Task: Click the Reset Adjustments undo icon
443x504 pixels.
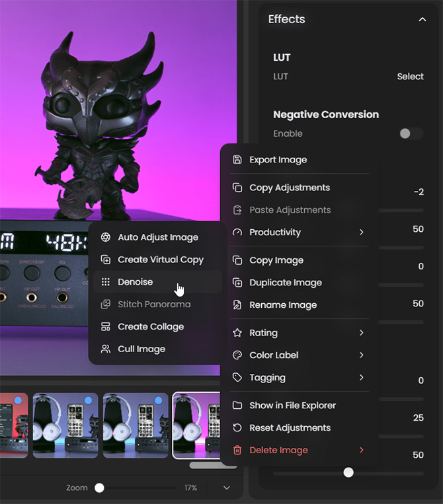Action: tap(237, 428)
